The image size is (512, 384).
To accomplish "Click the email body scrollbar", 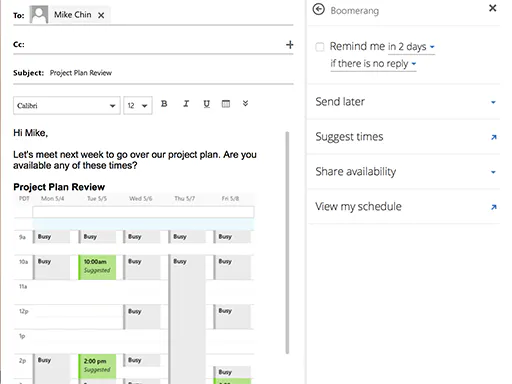I will (287, 243).
